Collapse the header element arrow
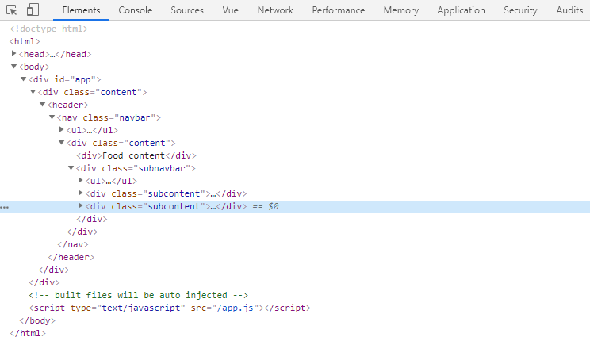590x364 pixels. click(x=43, y=104)
